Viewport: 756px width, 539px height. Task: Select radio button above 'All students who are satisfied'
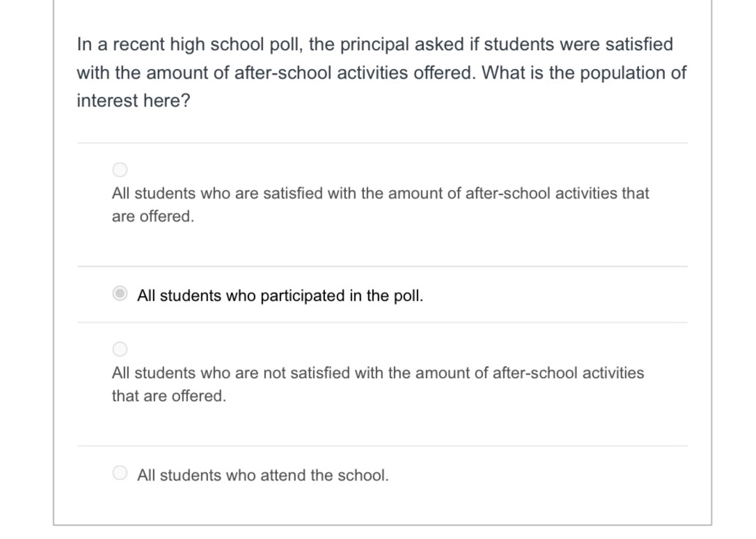point(120,169)
